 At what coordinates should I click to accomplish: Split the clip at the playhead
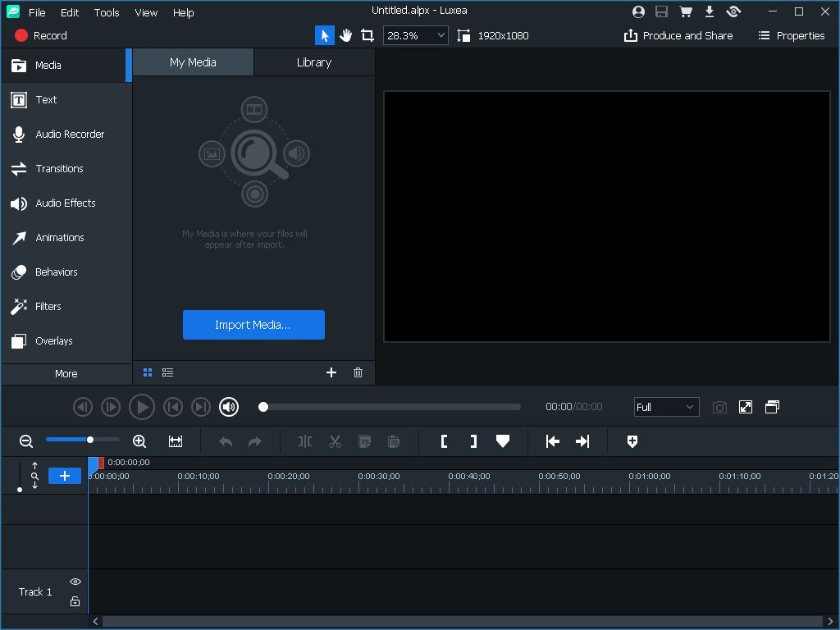click(x=304, y=441)
